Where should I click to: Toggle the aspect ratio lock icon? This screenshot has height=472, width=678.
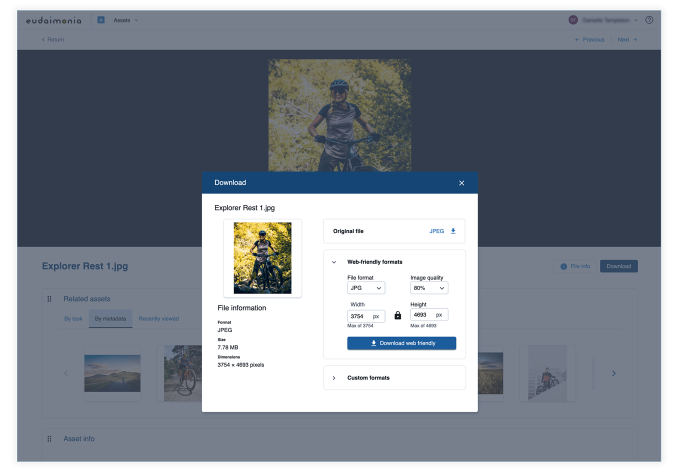coord(398,315)
